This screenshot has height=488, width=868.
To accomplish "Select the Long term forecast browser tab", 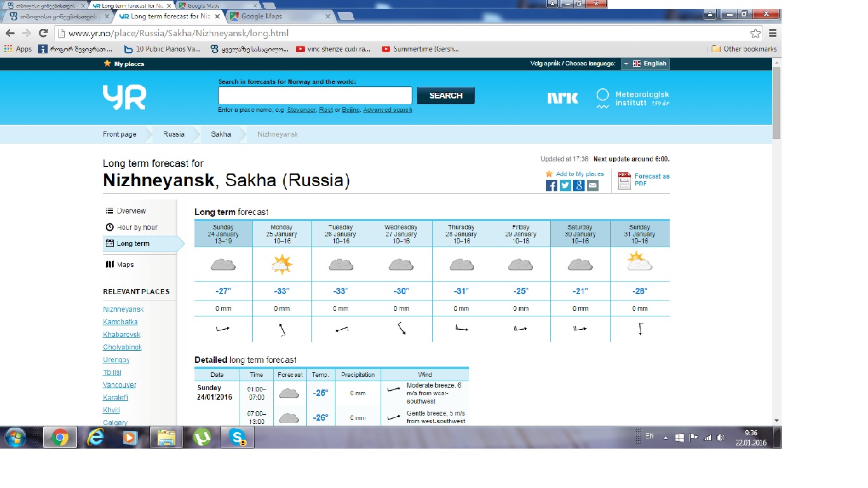I will (x=168, y=17).
